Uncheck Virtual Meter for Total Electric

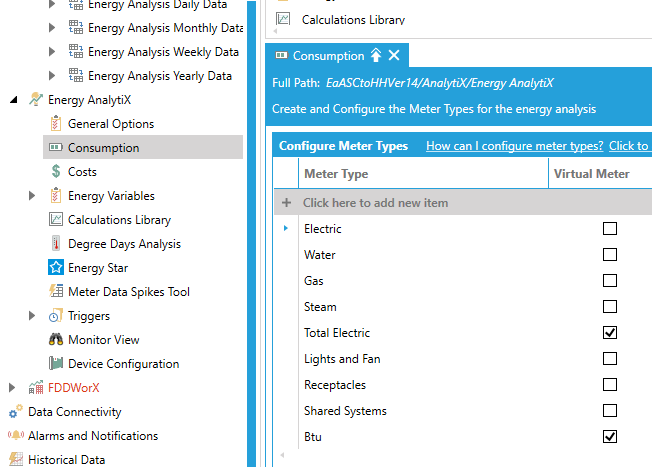[610, 333]
